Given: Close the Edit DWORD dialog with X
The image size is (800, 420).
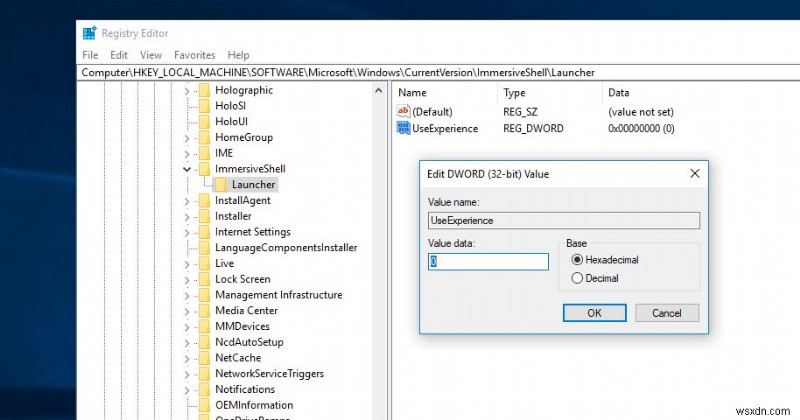Looking at the screenshot, I should (695, 174).
